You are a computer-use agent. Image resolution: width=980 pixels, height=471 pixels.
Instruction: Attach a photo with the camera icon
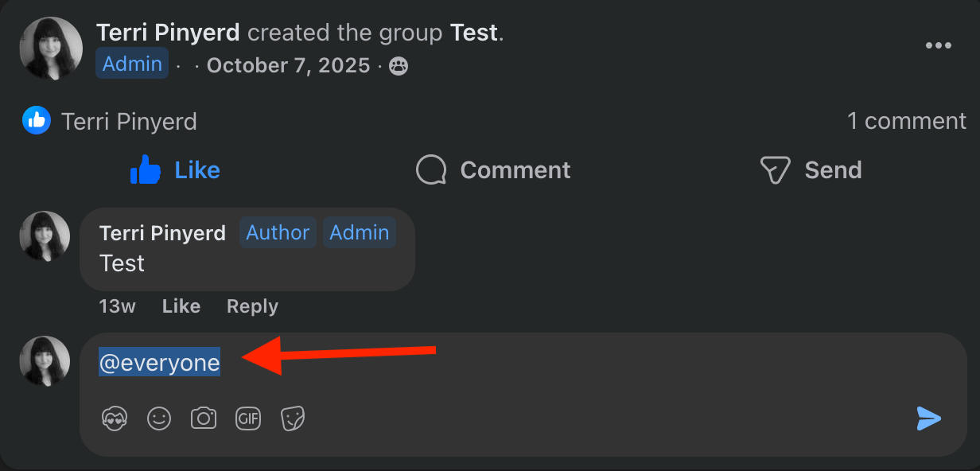[204, 418]
